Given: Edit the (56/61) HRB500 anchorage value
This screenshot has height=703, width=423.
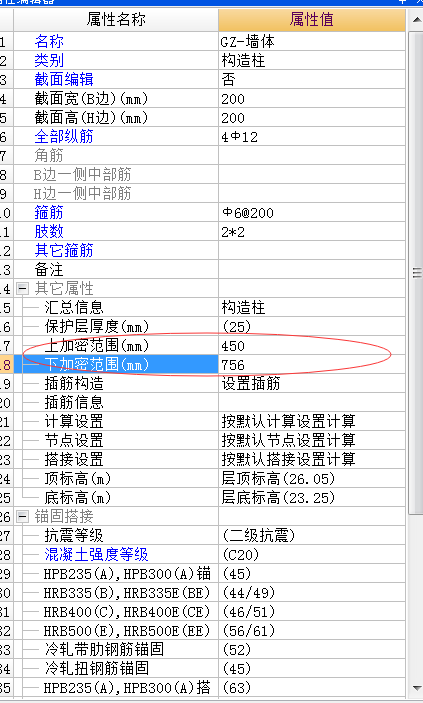Looking at the screenshot, I should [x=312, y=631].
